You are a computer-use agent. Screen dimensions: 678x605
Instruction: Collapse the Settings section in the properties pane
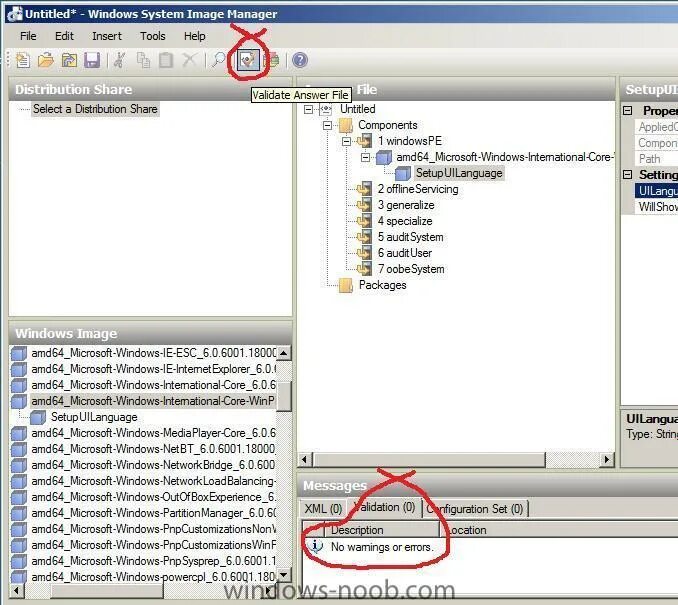(628, 175)
